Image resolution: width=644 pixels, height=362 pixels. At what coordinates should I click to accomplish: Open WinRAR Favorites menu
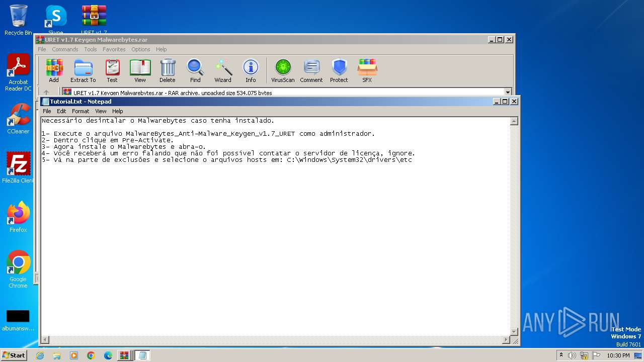coord(114,49)
